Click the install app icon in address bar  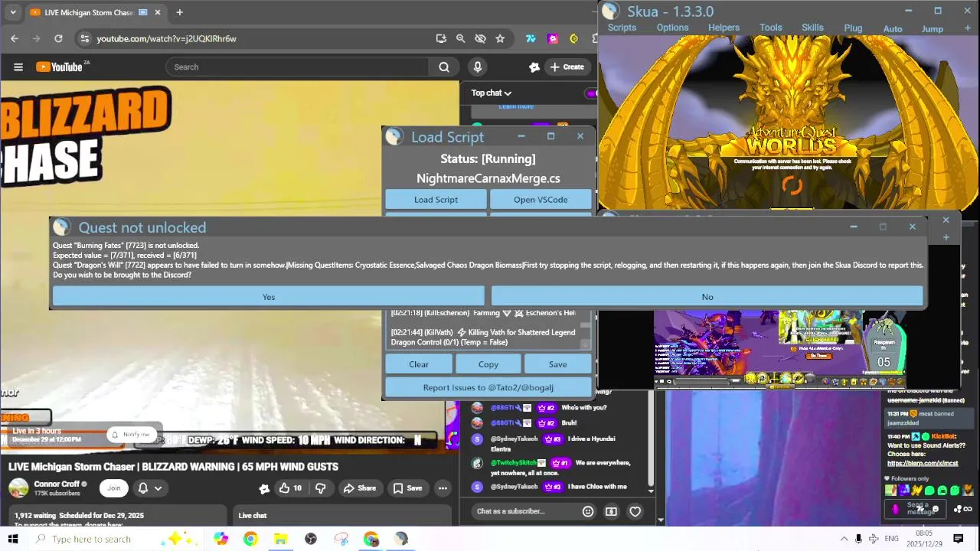point(441,38)
